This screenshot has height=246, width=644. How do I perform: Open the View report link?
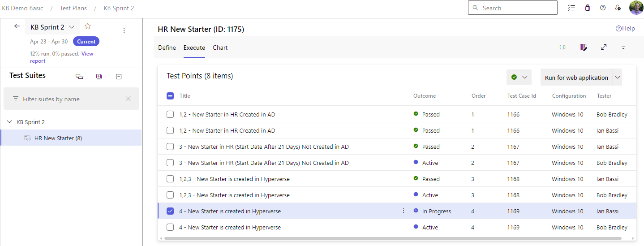87,54
